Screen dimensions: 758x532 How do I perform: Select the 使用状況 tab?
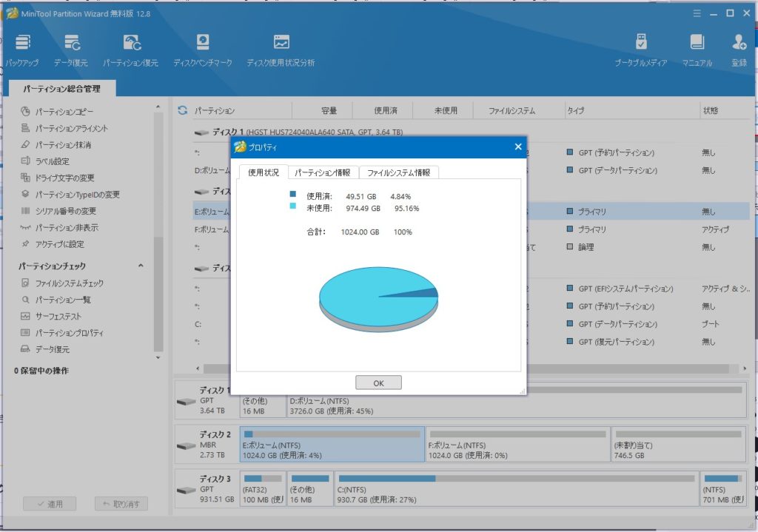(x=263, y=172)
